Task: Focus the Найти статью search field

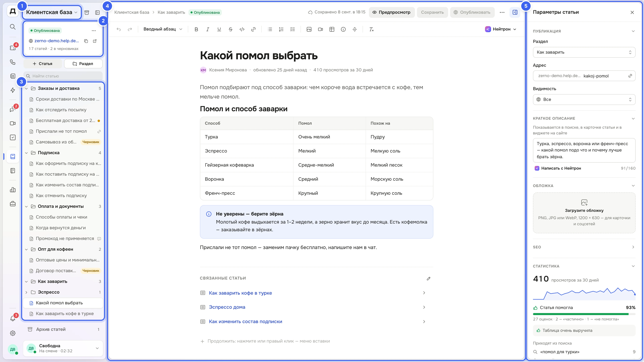Action: [x=63, y=76]
